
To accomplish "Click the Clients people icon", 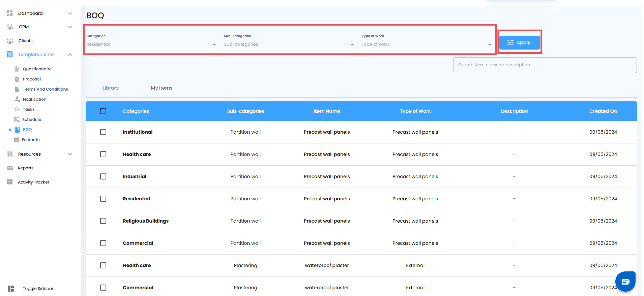I will click(x=10, y=41).
